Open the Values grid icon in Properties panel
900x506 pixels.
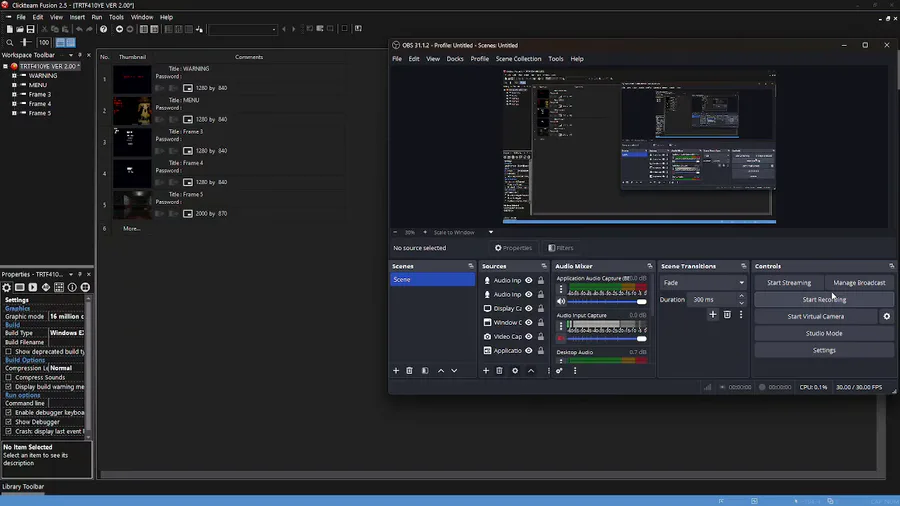(59, 287)
